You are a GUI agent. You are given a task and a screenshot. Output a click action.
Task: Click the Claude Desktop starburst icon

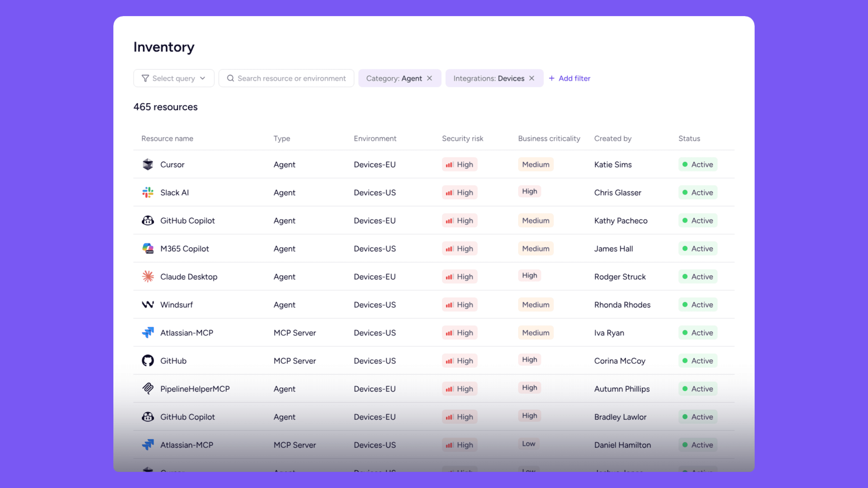tap(148, 277)
